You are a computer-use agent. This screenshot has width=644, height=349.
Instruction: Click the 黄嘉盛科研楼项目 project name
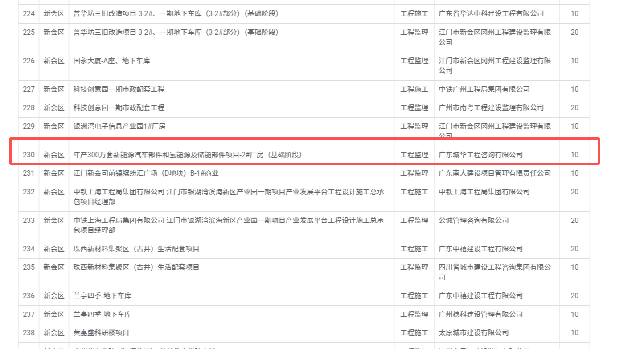101,333
